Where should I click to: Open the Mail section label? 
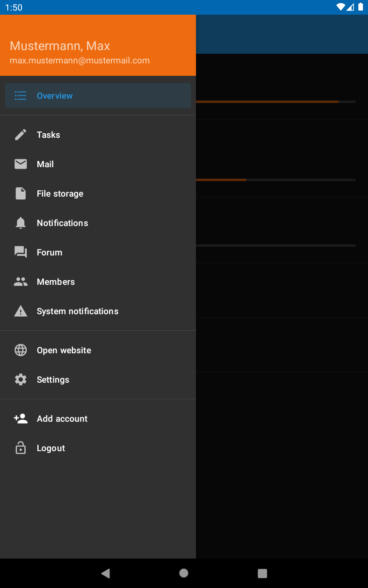click(x=45, y=164)
